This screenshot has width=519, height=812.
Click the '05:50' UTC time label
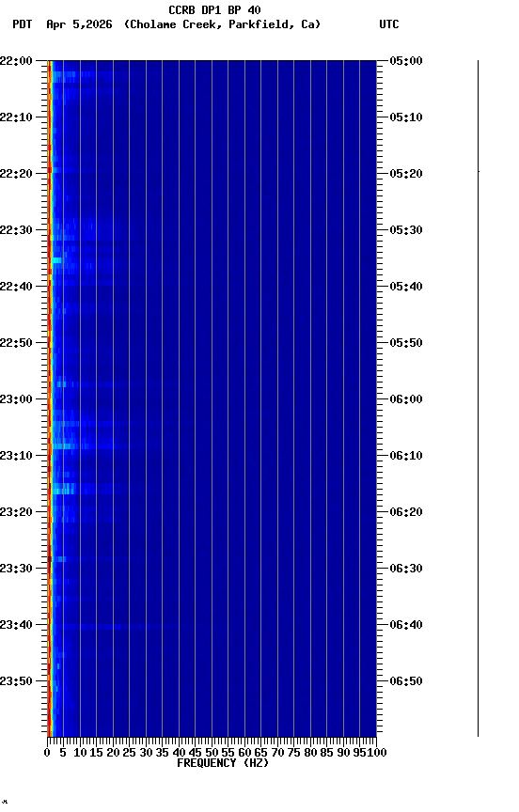[406, 343]
